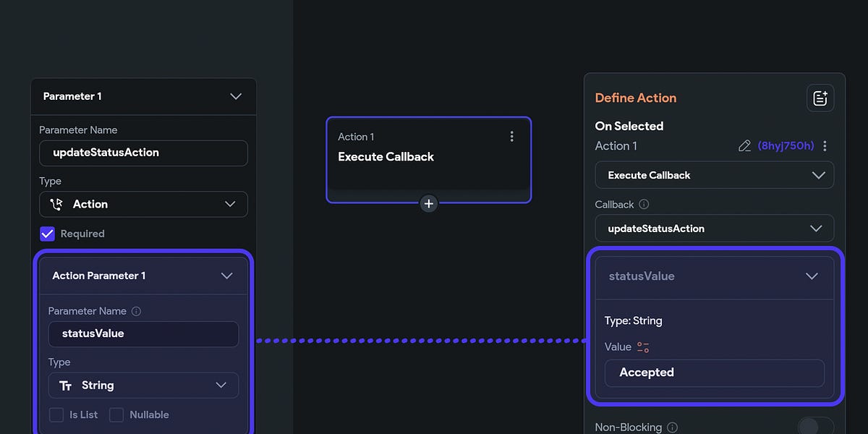Image resolution: width=868 pixels, height=434 pixels.
Task: Collapse the statusValue section
Action: [811, 276]
